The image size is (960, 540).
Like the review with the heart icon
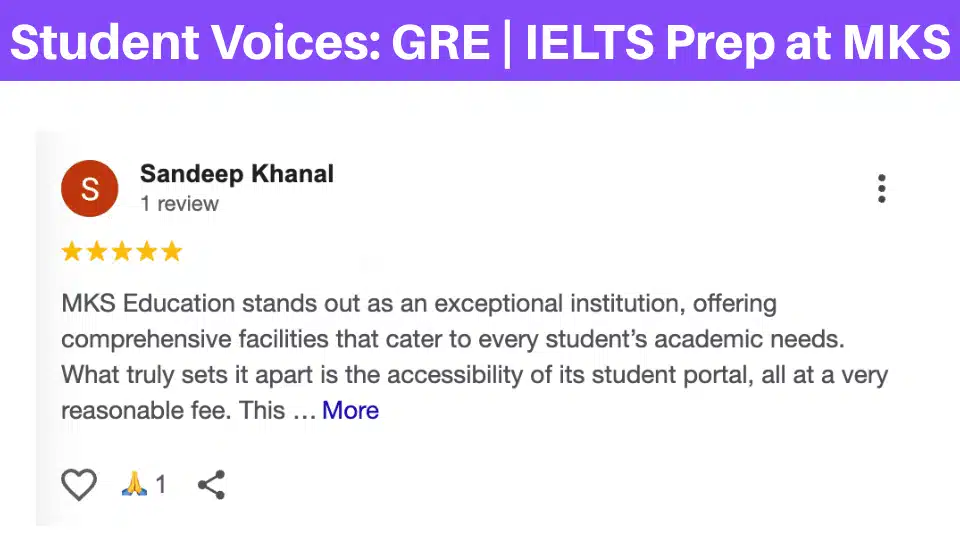79,485
